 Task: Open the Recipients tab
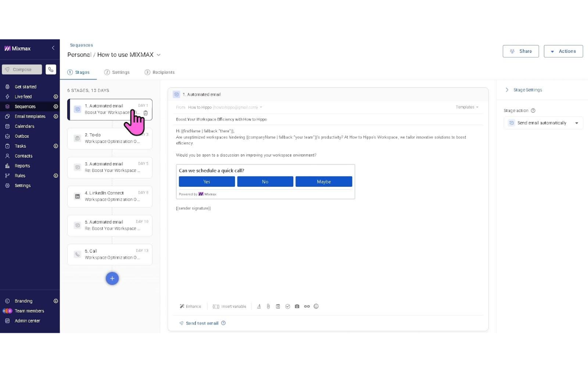coord(163,72)
